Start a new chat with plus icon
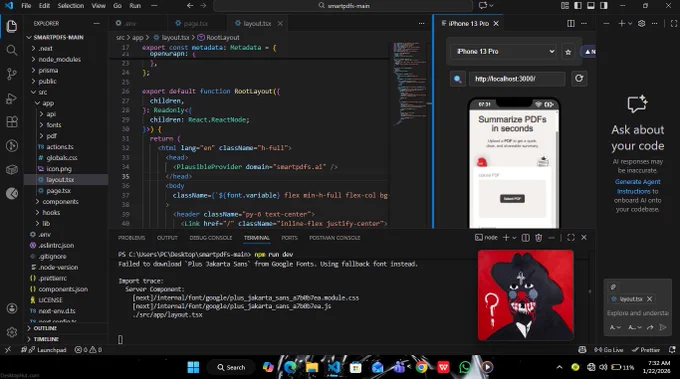Viewport: 680px width, 379px height. click(x=621, y=23)
